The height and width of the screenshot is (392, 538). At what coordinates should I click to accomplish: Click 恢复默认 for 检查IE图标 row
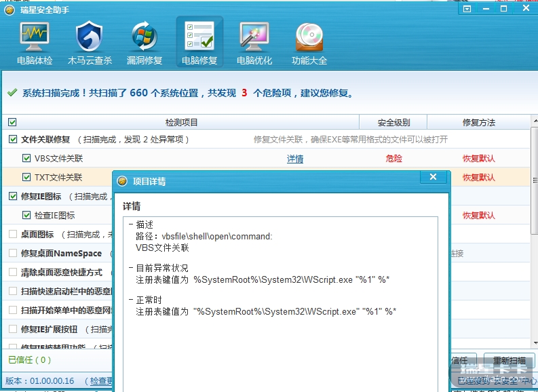coord(479,216)
